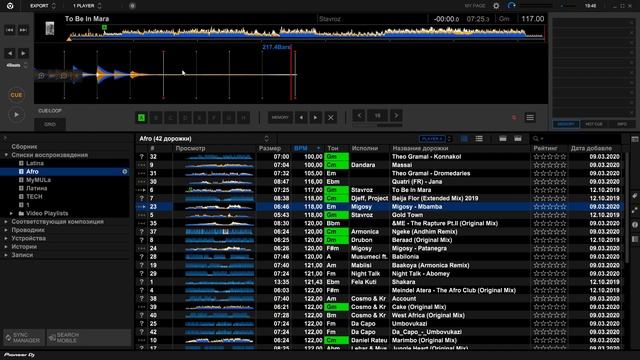This screenshot has height=360, width=640.
Task: Delete memory cue with X icon
Action: [331, 118]
